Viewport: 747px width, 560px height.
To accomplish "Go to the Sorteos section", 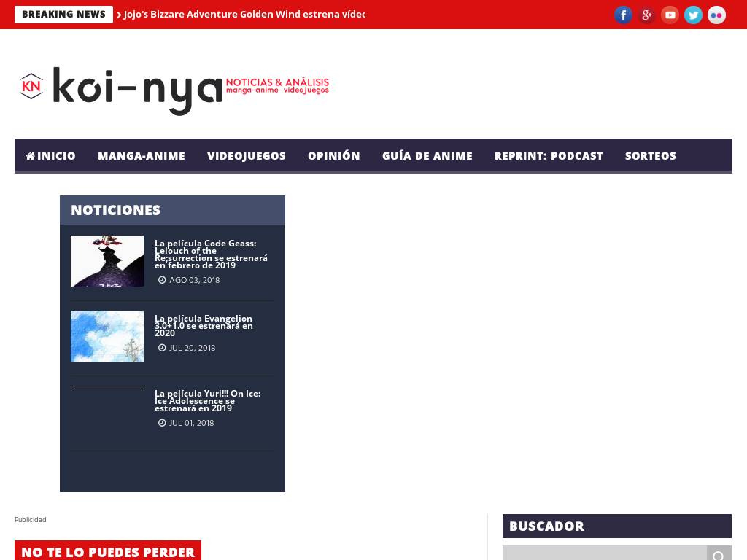I will pos(650,156).
